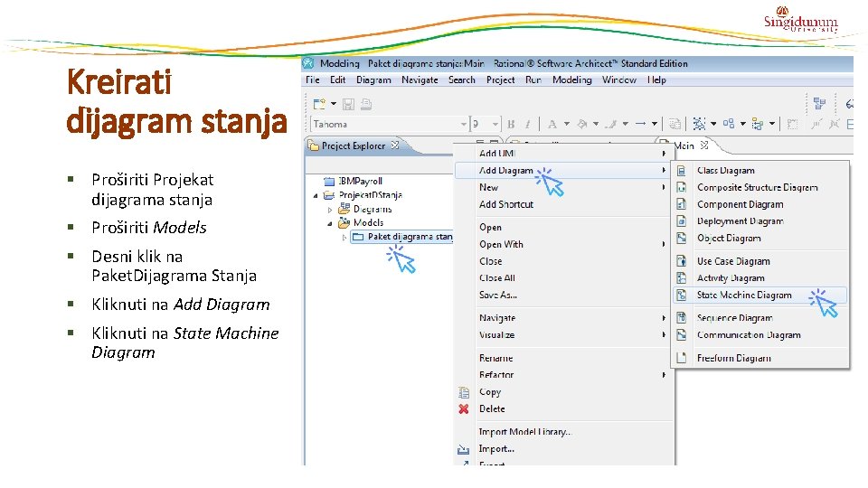Choose Import Model Library... entry

pyautogui.click(x=563, y=432)
